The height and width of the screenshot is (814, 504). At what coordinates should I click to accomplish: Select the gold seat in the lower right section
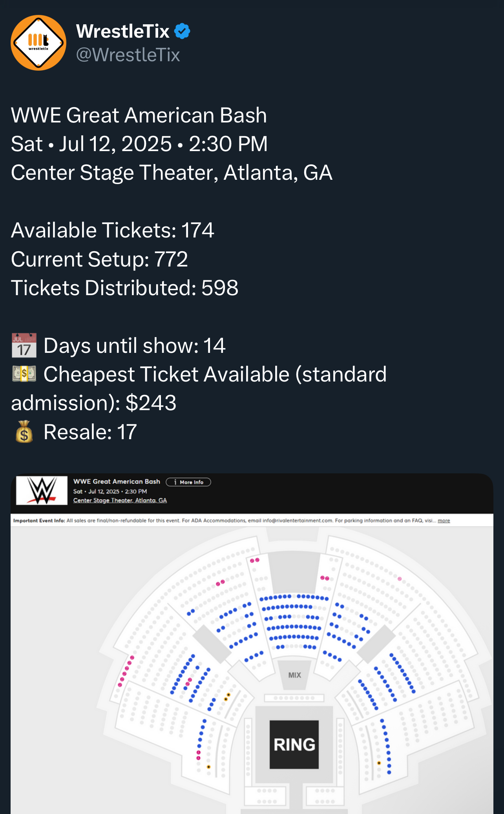pyautogui.click(x=379, y=763)
